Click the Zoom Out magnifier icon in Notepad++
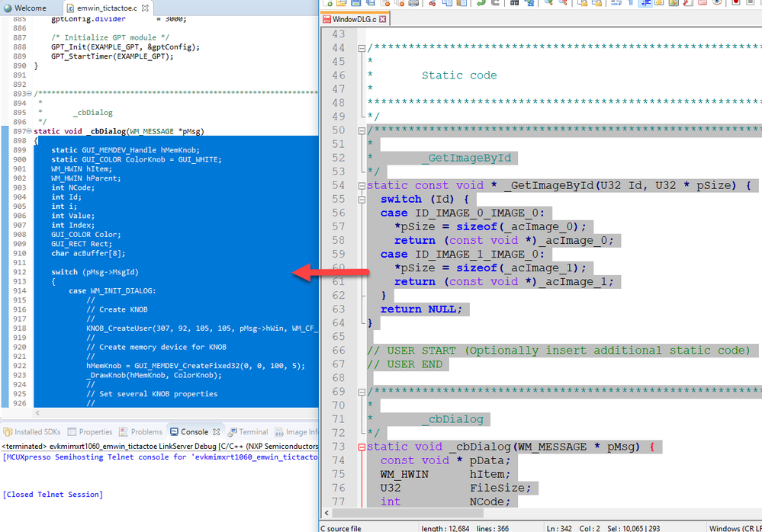 point(563,2)
